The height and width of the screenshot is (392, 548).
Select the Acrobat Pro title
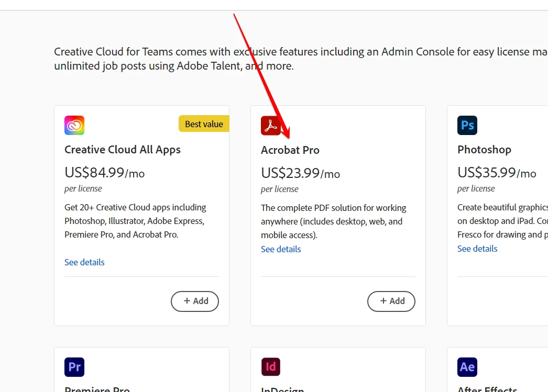point(290,150)
